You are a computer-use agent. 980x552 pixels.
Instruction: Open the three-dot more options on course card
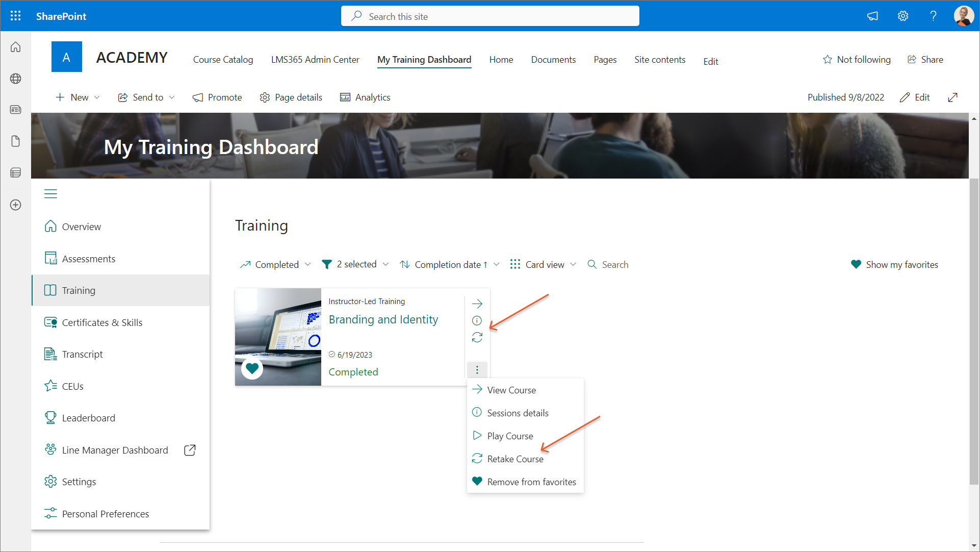click(x=477, y=370)
